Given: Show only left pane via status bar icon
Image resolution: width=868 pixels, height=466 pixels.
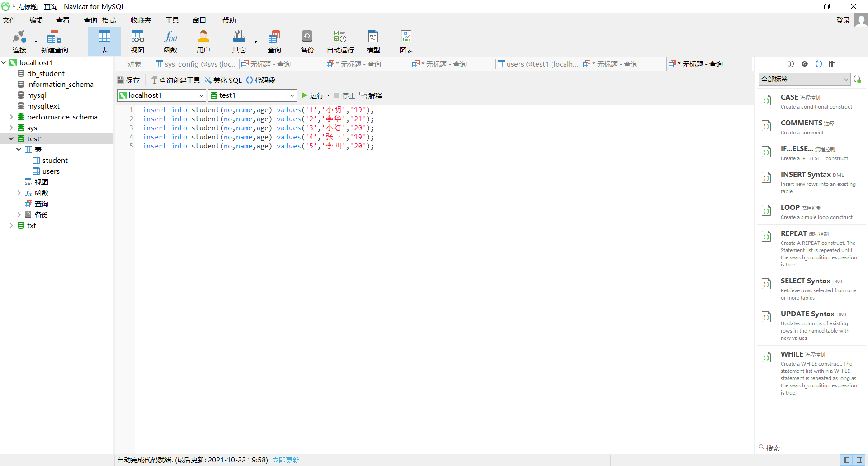Looking at the screenshot, I should pyautogui.click(x=846, y=460).
